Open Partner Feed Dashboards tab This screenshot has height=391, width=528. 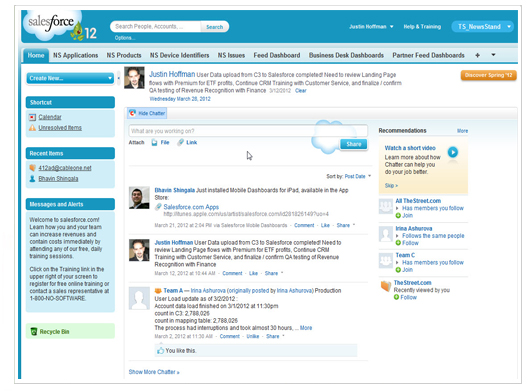coord(428,55)
